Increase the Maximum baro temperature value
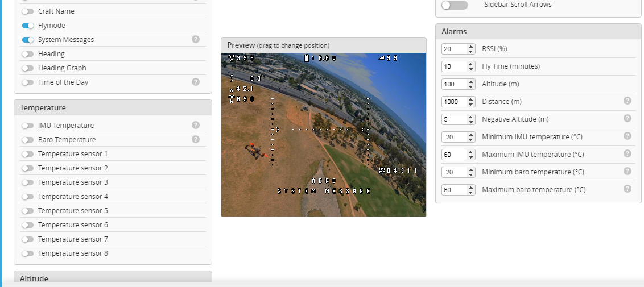The height and width of the screenshot is (287, 644). coord(470,188)
